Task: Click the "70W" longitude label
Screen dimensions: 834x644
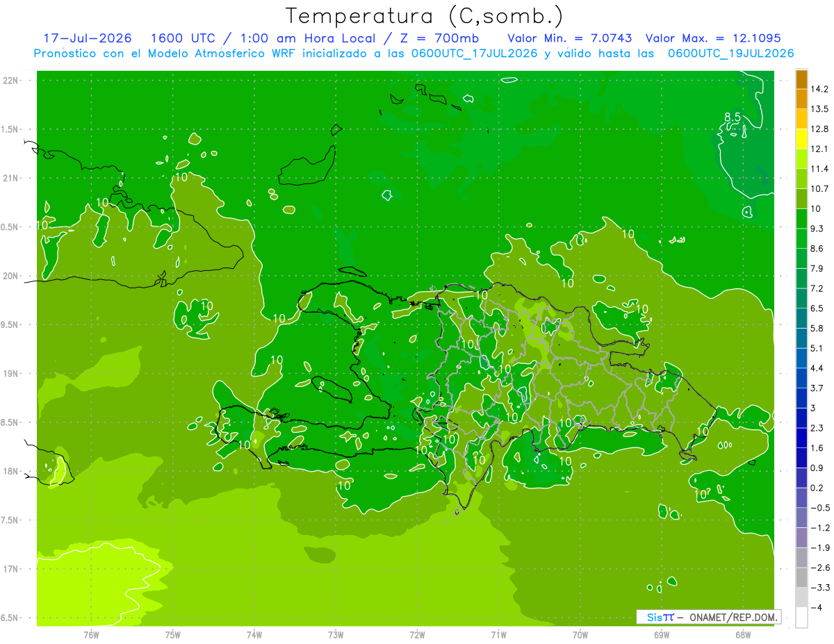Action: [x=580, y=634]
